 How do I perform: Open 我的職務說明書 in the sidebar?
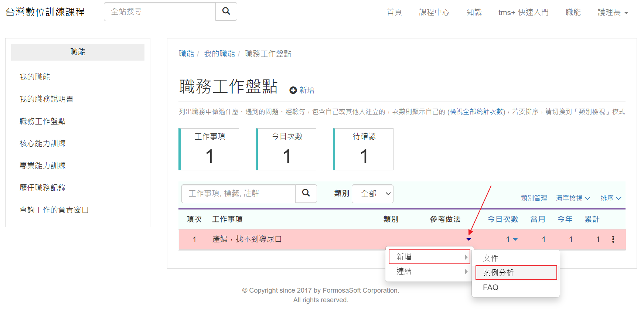[46, 99]
